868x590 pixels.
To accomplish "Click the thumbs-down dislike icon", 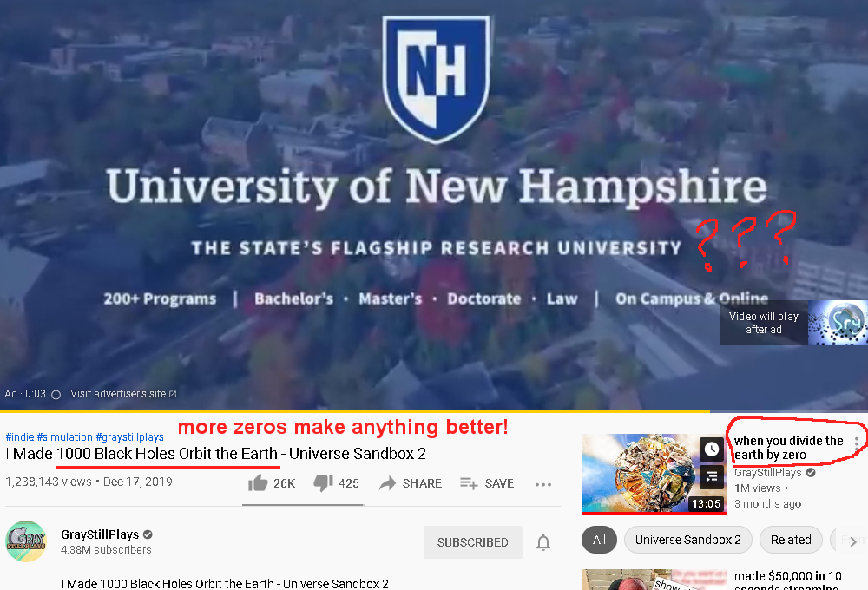I will (323, 483).
